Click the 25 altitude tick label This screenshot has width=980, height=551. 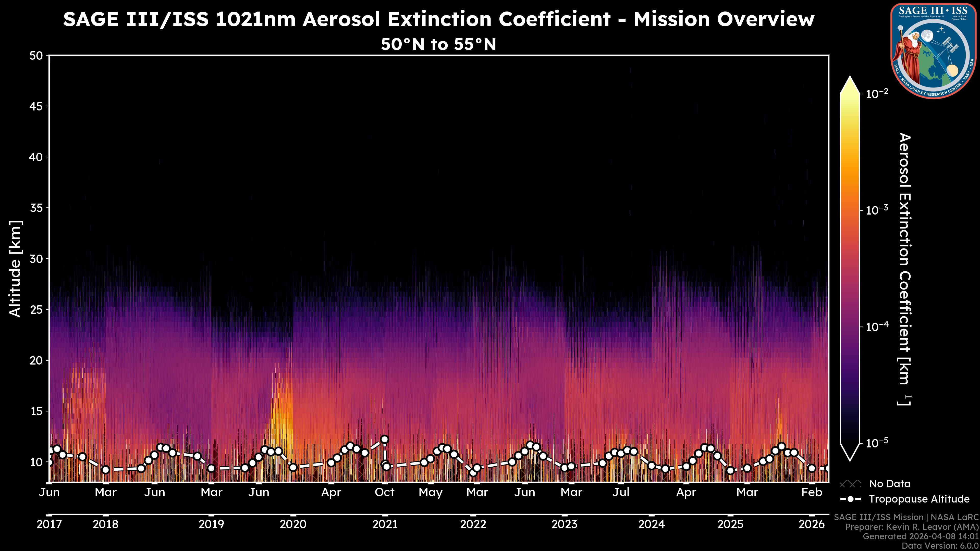point(36,309)
